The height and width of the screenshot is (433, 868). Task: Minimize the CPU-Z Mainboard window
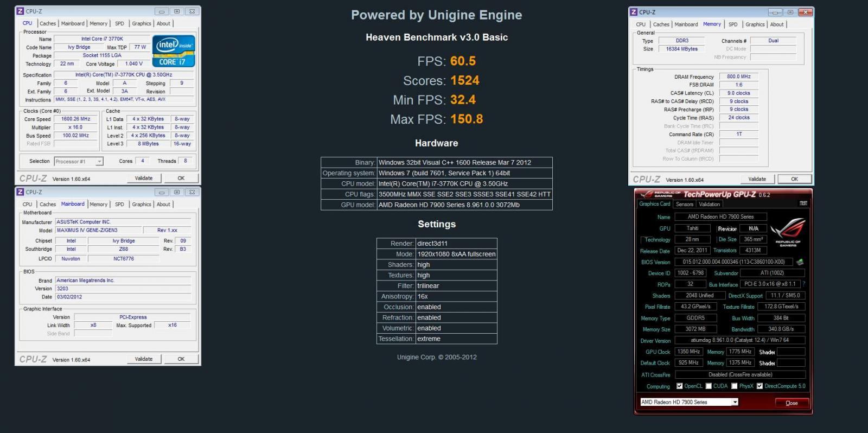point(162,192)
